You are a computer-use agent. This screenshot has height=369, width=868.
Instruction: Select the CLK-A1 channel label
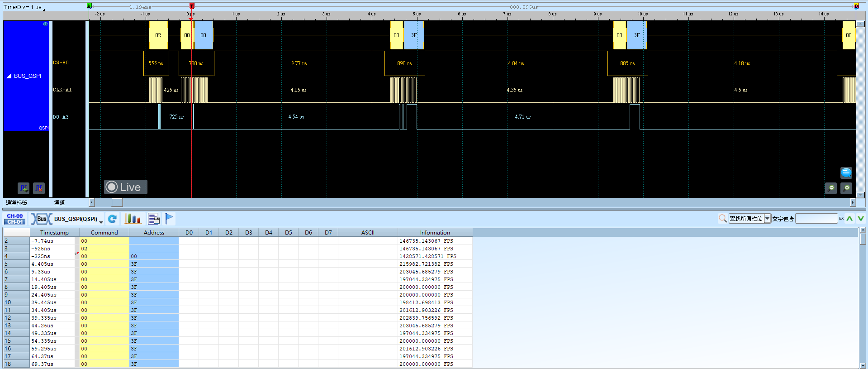(62, 90)
